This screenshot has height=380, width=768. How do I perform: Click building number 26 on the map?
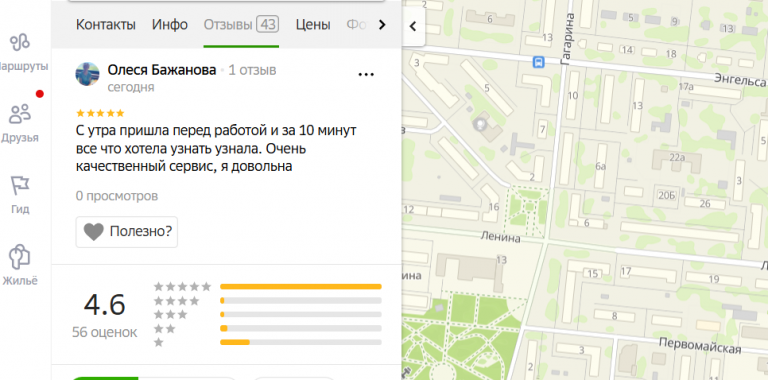pos(705,203)
